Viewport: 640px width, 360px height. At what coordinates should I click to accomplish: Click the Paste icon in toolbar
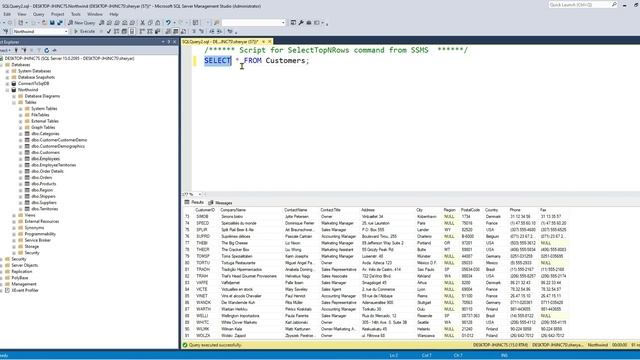point(158,23)
